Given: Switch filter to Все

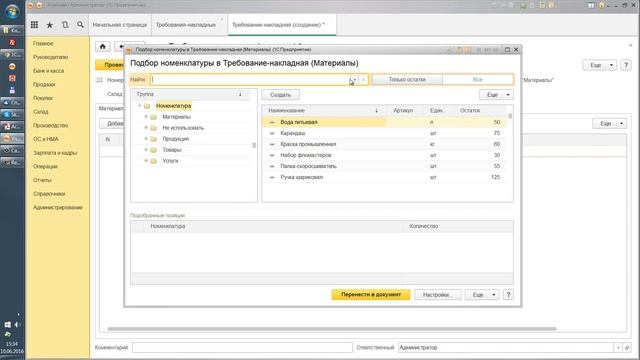Looking at the screenshot, I should [478, 80].
